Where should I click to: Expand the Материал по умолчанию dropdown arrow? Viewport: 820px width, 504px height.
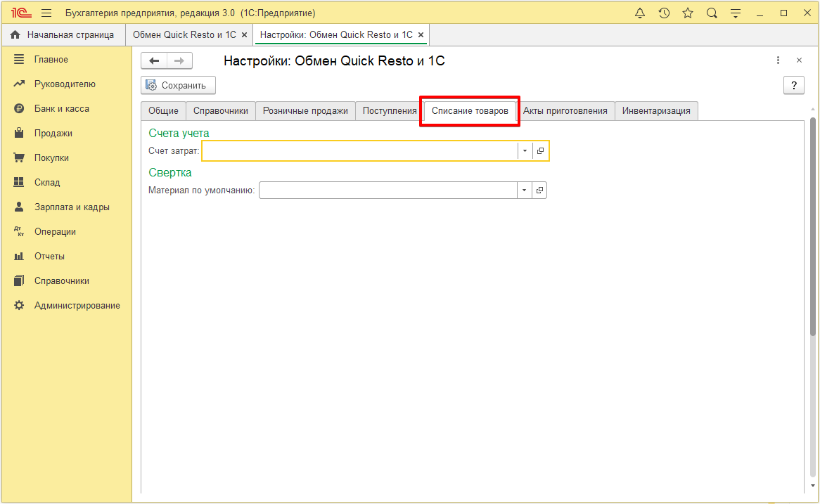point(524,190)
